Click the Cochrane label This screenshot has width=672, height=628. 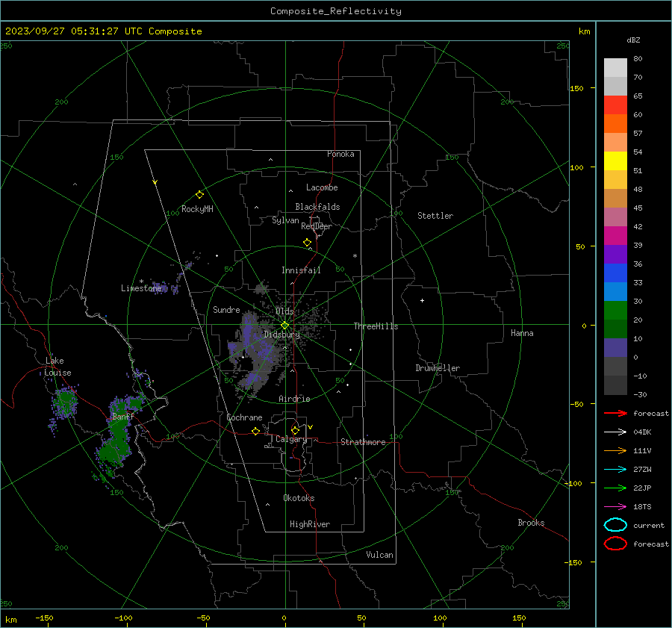[x=244, y=417]
